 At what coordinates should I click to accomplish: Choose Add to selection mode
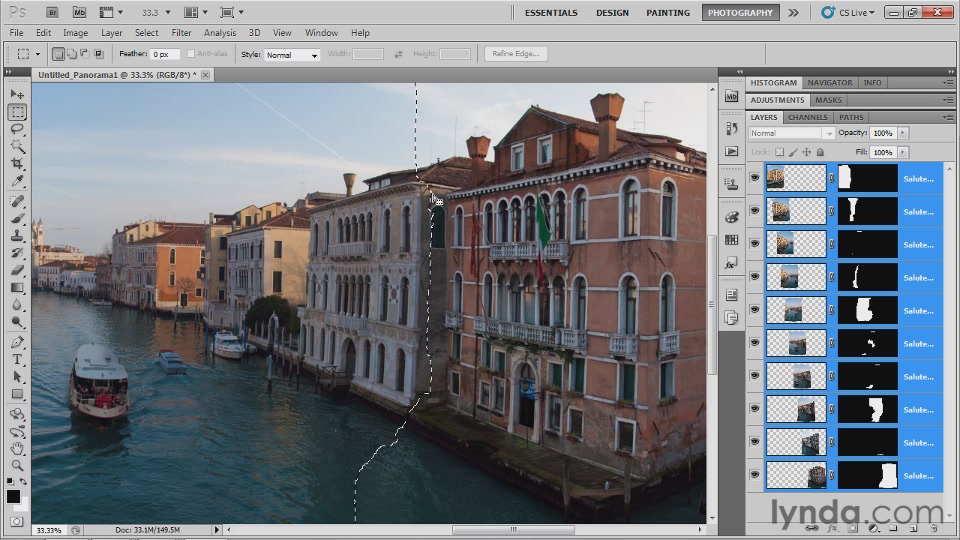click(x=72, y=54)
